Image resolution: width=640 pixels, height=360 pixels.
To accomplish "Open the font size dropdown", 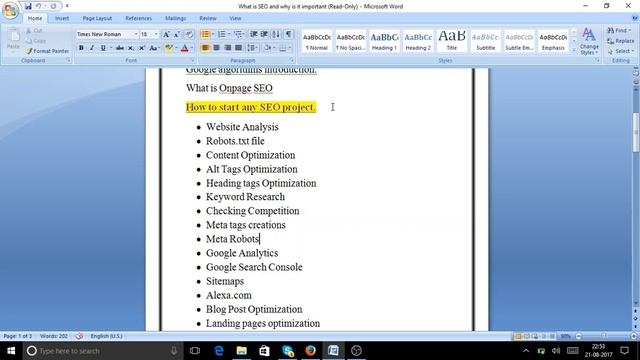I will pyautogui.click(x=156, y=35).
